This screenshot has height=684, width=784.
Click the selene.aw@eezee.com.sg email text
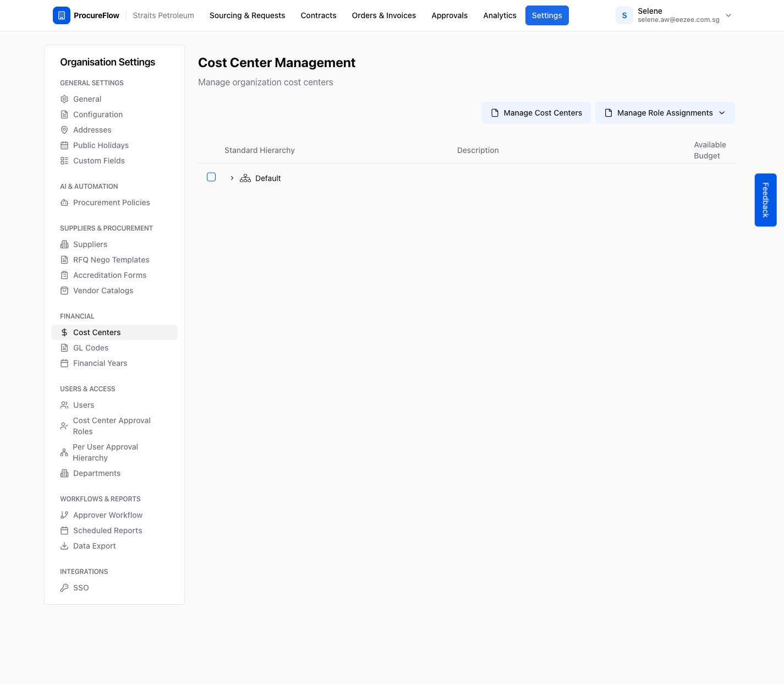point(678,20)
